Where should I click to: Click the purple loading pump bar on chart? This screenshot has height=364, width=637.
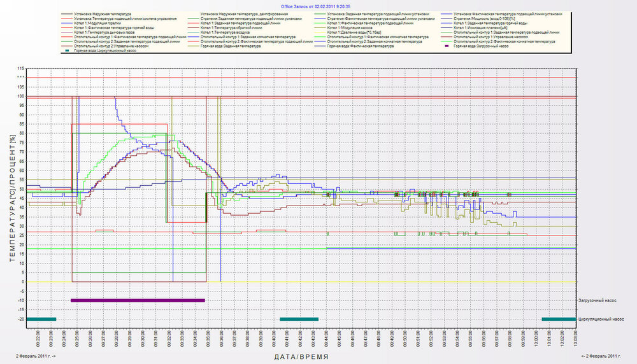point(138,300)
